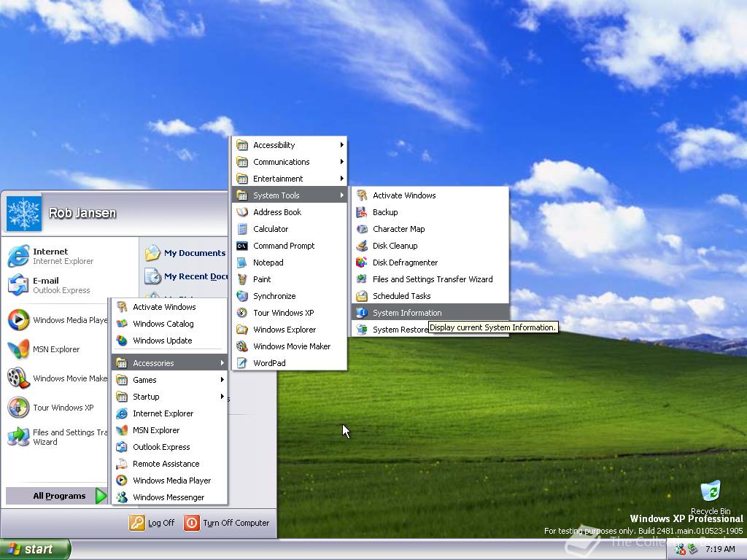
Task: Click the Notepad icon
Action: point(242,262)
